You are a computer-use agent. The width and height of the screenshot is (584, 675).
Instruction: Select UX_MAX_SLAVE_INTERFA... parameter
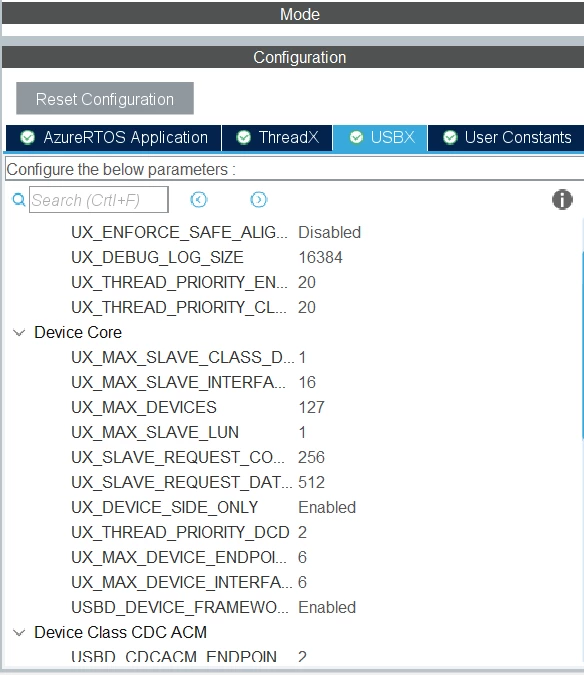pos(178,382)
